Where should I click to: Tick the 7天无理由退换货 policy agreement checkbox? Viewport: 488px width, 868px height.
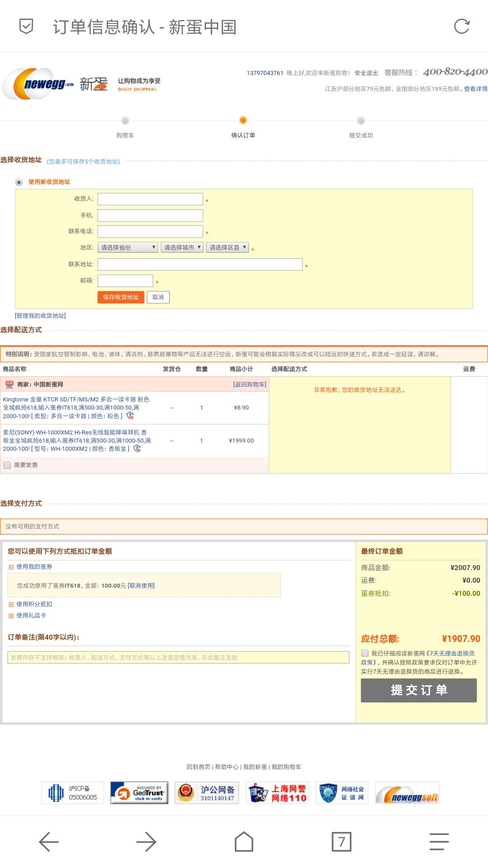click(365, 653)
